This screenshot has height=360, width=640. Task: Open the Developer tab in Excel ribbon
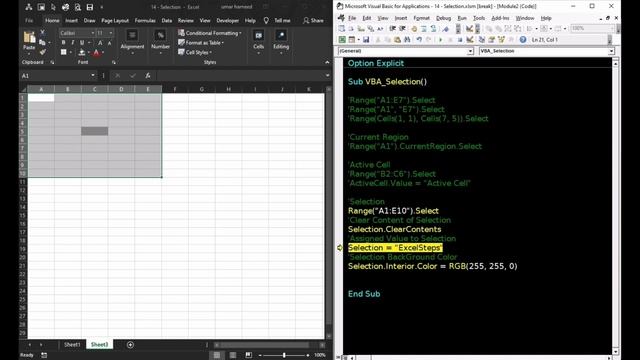coord(227,20)
